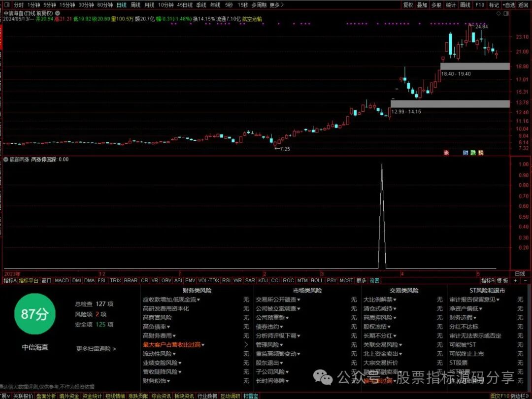Select the BOLL indicator
This screenshot has width=532, height=399.
click(317, 281)
